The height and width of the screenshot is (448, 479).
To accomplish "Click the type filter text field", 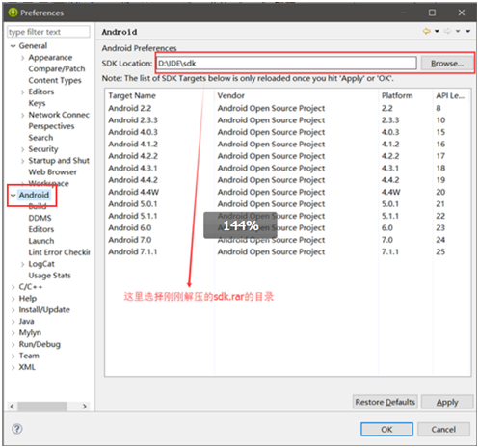I will pos(48,32).
